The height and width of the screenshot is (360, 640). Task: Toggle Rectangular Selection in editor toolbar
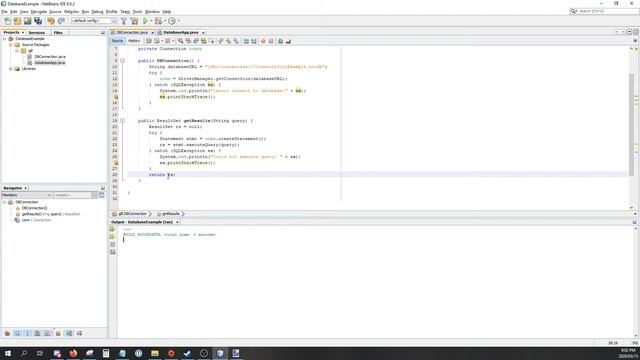point(211,41)
